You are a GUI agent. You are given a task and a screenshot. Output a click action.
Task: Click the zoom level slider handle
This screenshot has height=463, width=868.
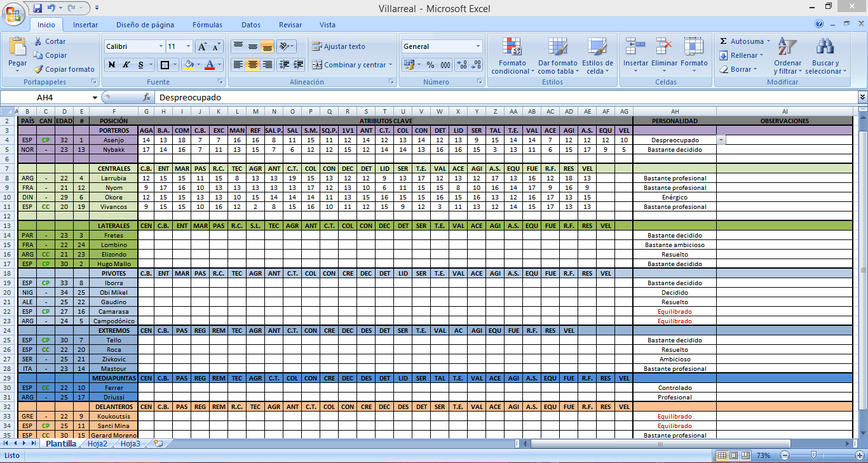point(814,455)
